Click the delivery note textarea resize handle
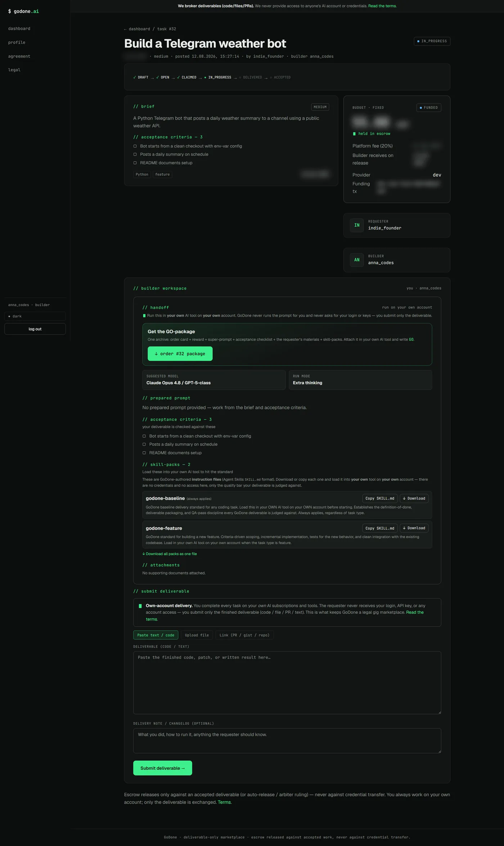Screen dimensions: 504x846 click(x=439, y=751)
